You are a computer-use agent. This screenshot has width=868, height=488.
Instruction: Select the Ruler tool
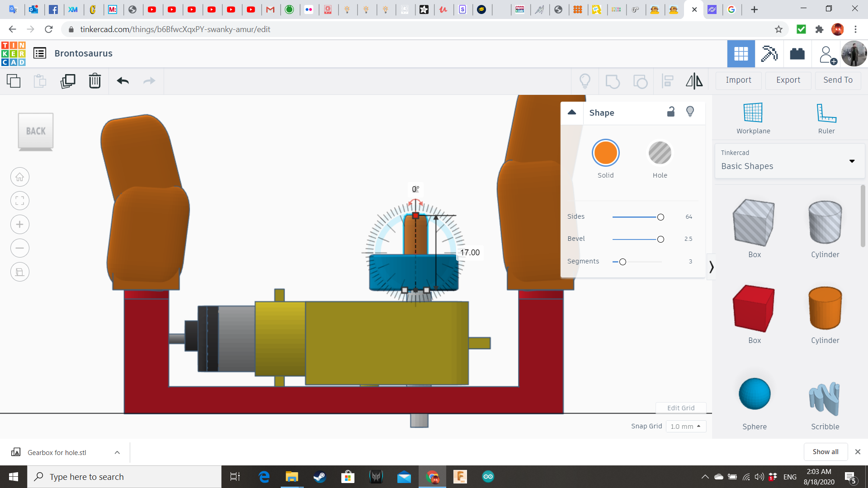(x=826, y=118)
